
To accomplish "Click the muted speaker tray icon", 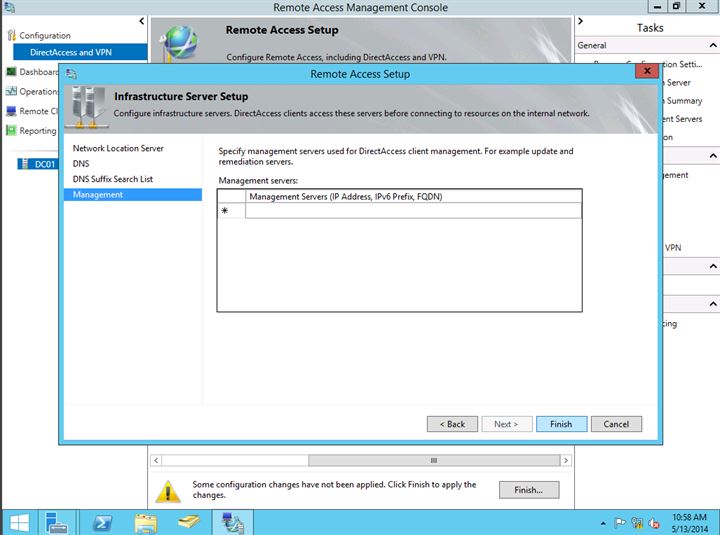I will click(654, 523).
